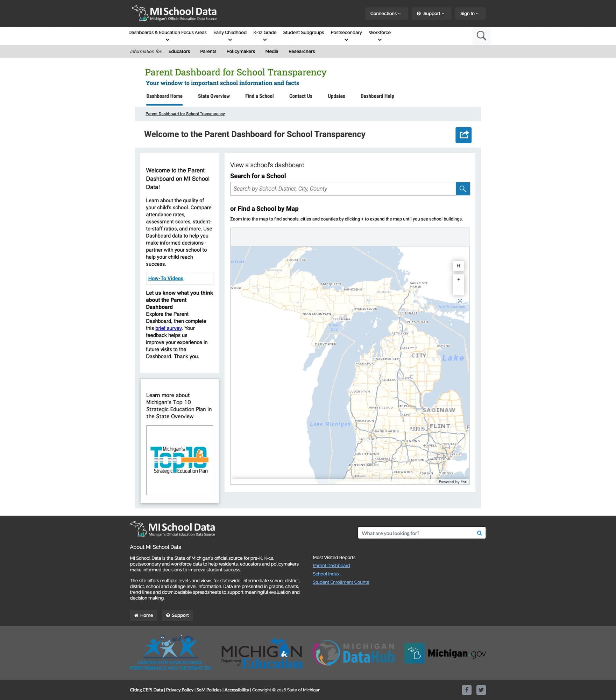This screenshot has height=700, width=616.
Task: Click the Michigan.gov logo
Action: pyautogui.click(x=445, y=653)
